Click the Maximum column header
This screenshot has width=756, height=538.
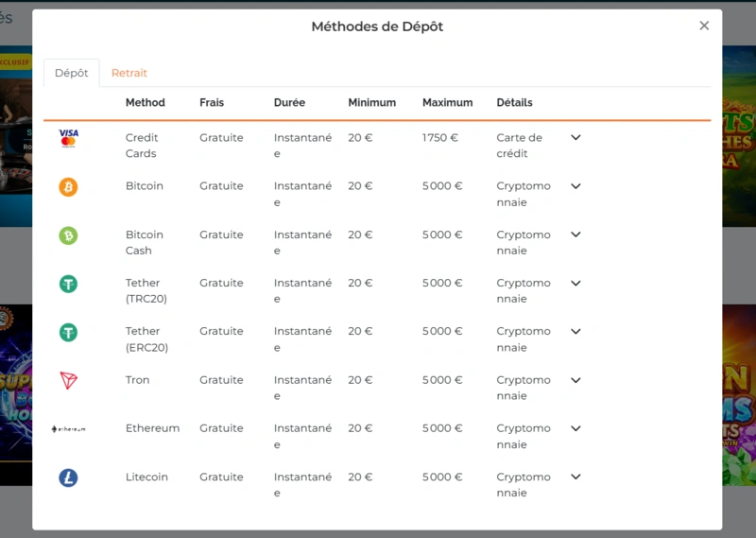click(447, 102)
